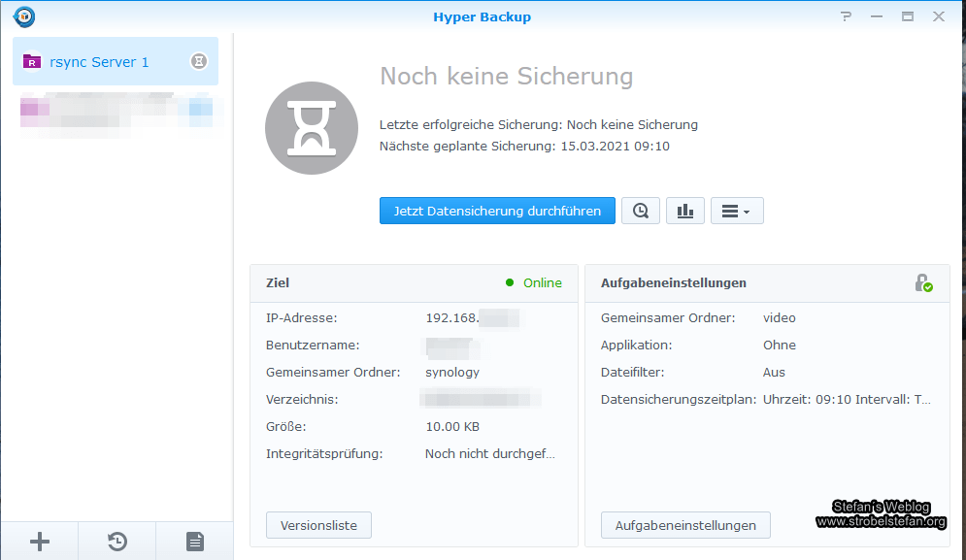Click the integrity status icon on rsync Server 1
The image size is (966, 560).
click(x=198, y=60)
